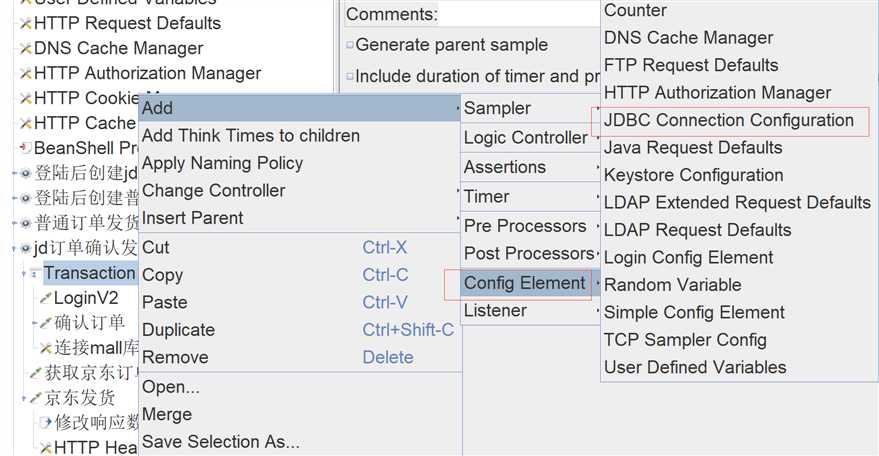This screenshot has width=879, height=456.
Task: Click the LoginV2 sampler pipette icon
Action: pyautogui.click(x=45, y=298)
